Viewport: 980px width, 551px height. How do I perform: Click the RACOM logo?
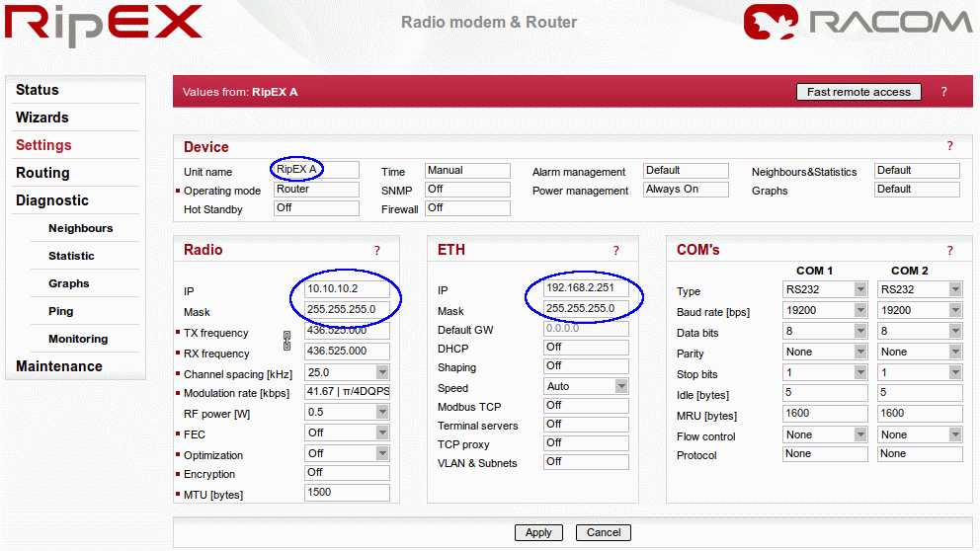pyautogui.click(x=857, y=23)
